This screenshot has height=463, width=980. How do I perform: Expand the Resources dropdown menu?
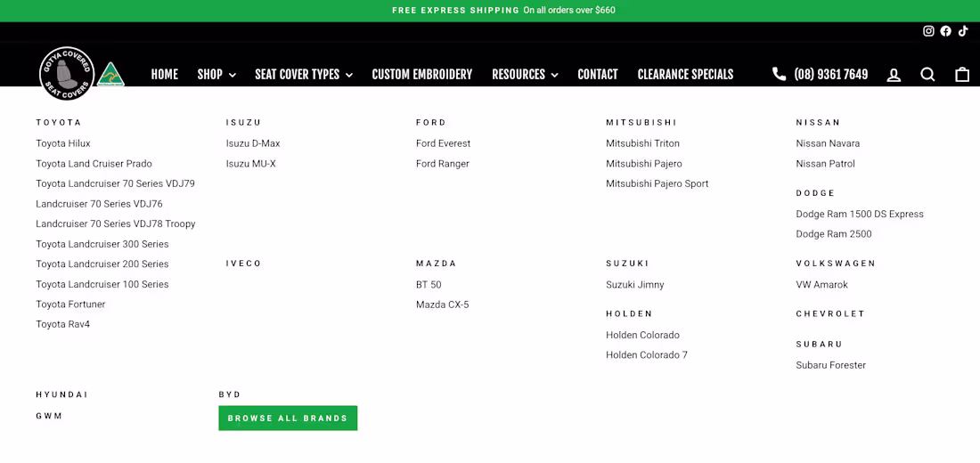[x=525, y=75]
